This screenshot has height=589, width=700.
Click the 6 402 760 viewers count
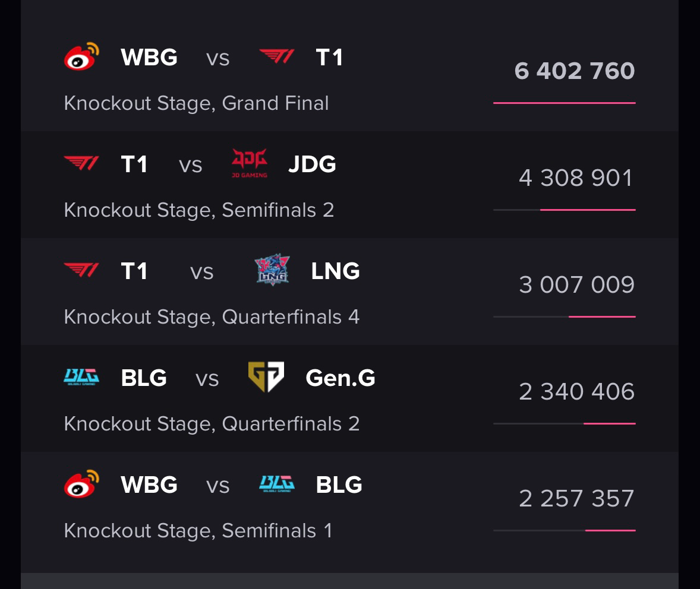click(x=574, y=71)
